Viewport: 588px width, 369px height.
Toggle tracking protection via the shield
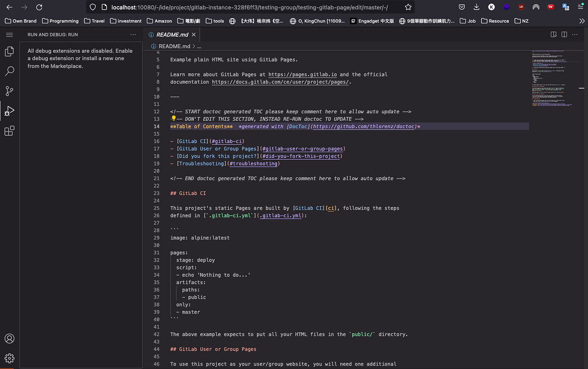tap(93, 7)
